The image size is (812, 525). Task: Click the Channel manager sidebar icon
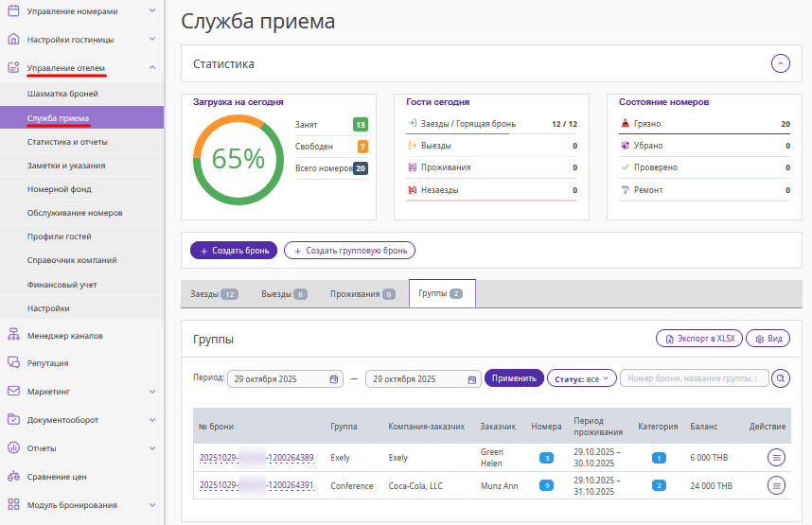tap(13, 335)
